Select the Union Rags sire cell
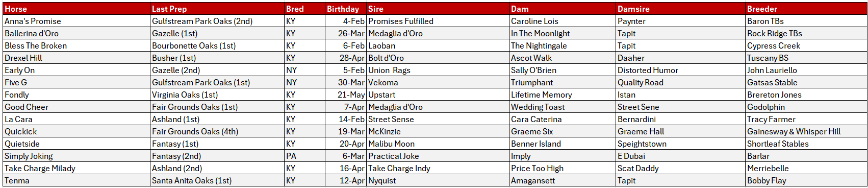 438,70
